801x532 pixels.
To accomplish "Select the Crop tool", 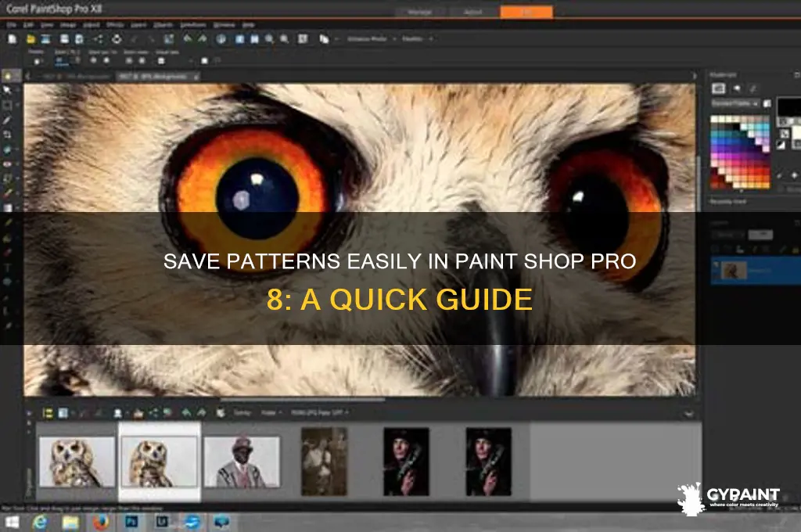I will pyautogui.click(x=7, y=135).
